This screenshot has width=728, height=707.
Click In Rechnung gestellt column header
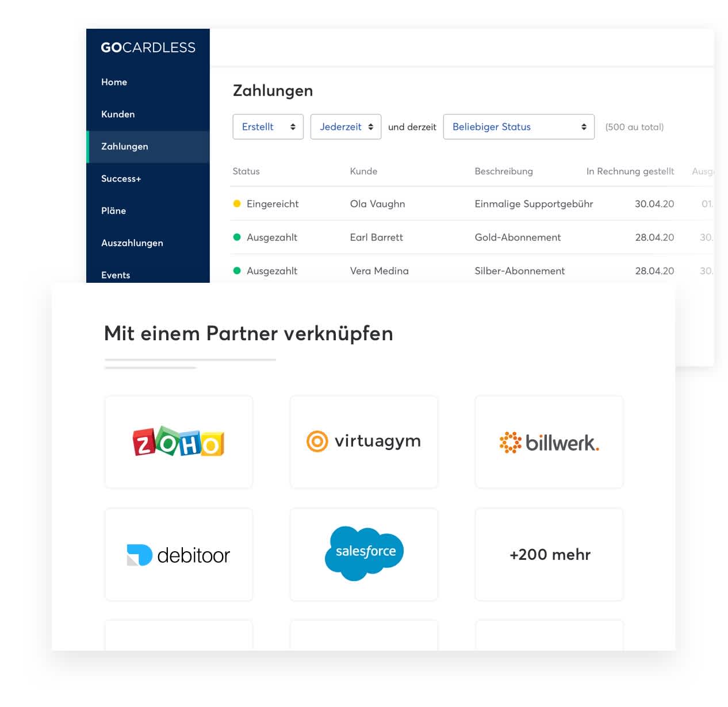[x=630, y=171]
